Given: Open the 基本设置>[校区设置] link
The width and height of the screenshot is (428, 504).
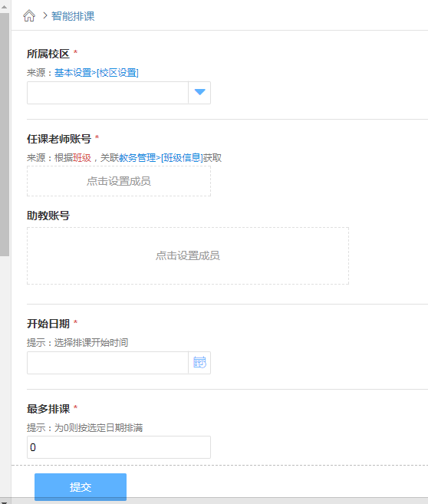Looking at the screenshot, I should 97,73.
